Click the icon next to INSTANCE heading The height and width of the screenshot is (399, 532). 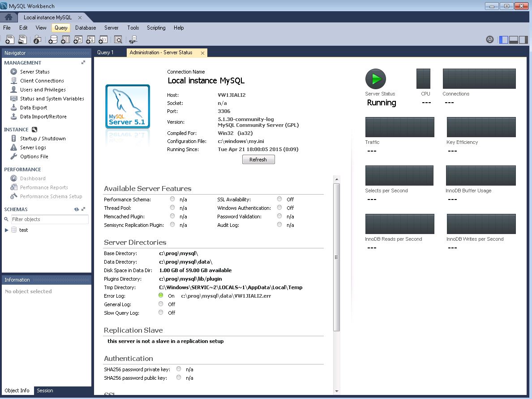tap(34, 130)
